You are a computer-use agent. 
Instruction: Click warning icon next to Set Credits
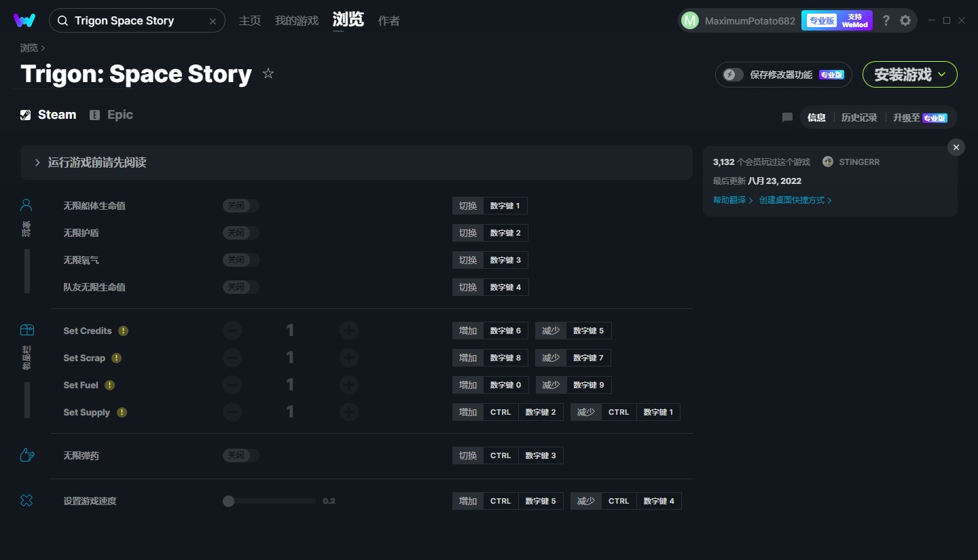[123, 331]
